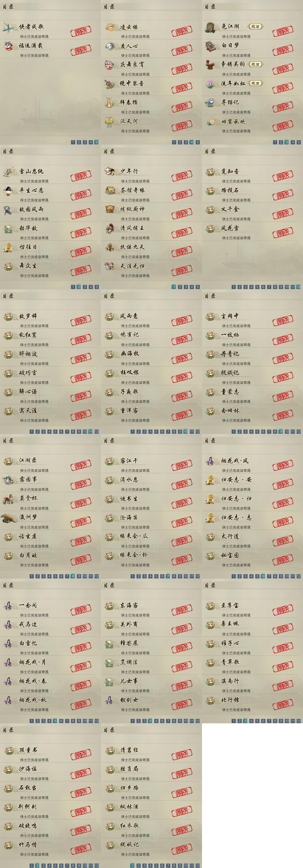This screenshot has width=303, height=868.
Task: Click the red seal stamp on 凌云梯 row
Action: (x=182, y=32)
